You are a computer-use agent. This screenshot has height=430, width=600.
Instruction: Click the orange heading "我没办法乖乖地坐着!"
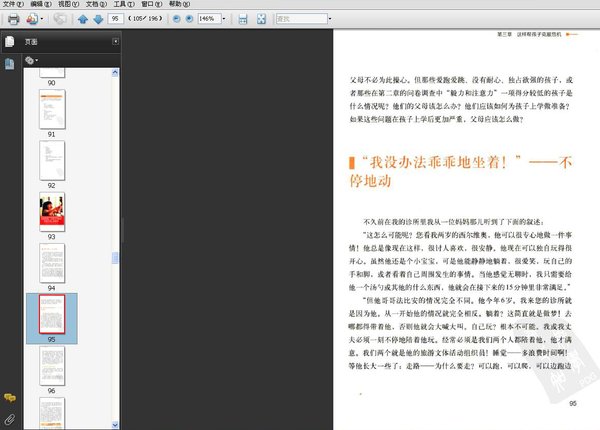click(441, 162)
